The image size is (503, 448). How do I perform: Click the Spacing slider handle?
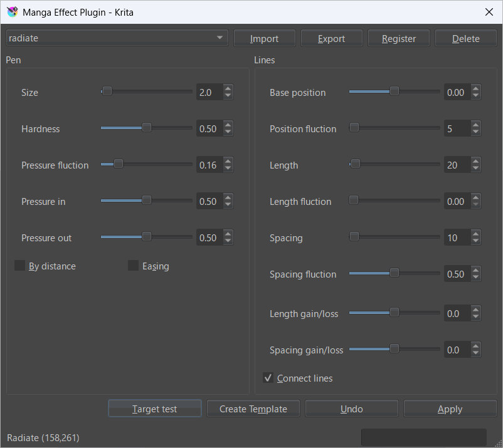354,237
